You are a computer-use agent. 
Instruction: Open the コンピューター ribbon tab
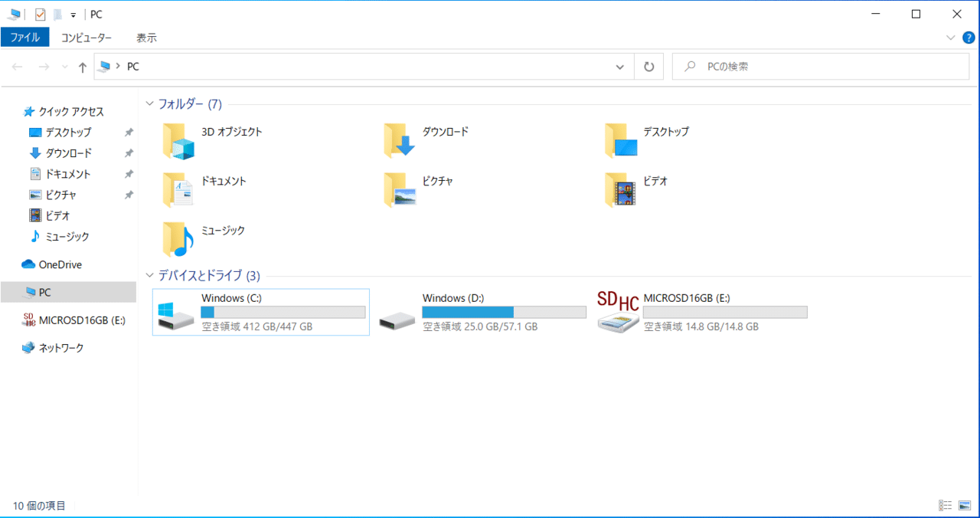click(87, 38)
